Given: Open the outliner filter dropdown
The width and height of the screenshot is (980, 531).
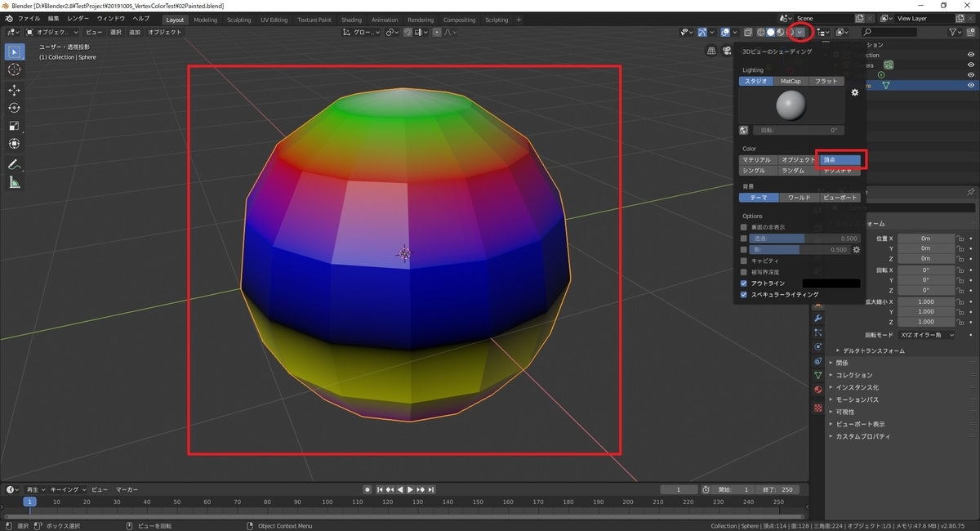Looking at the screenshot, I should pos(956,32).
